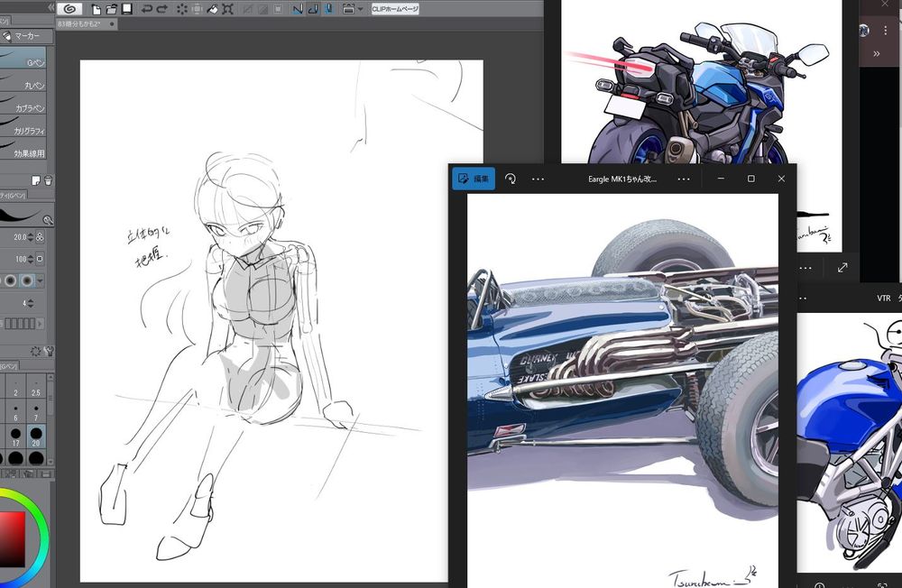Open the Photos viewer three-dot menu
The image size is (902, 588).
click(538, 179)
